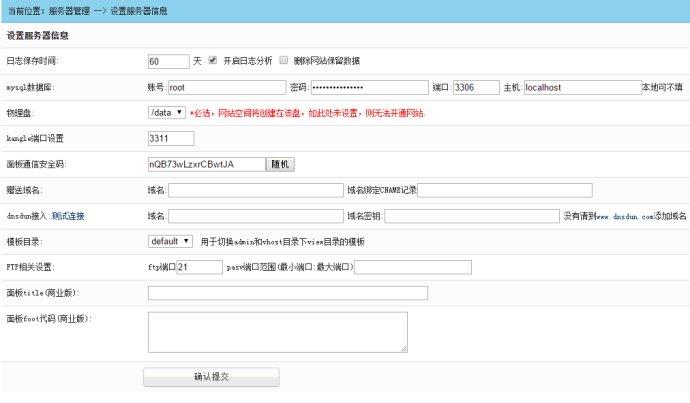Click the mysql 账号 root field
Viewport: 690px width, 403px height.
(227, 87)
